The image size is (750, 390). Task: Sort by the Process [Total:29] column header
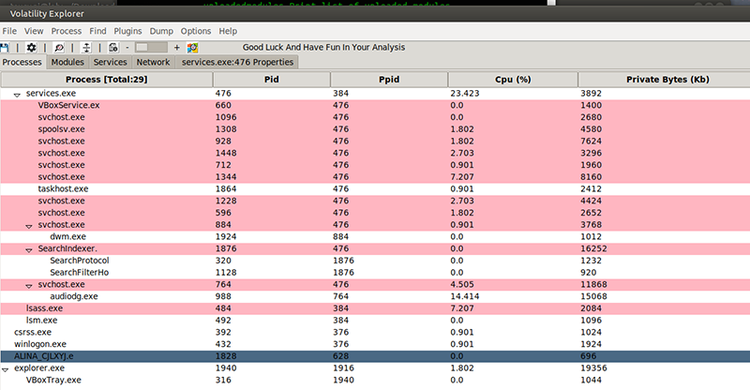pyautogui.click(x=107, y=79)
